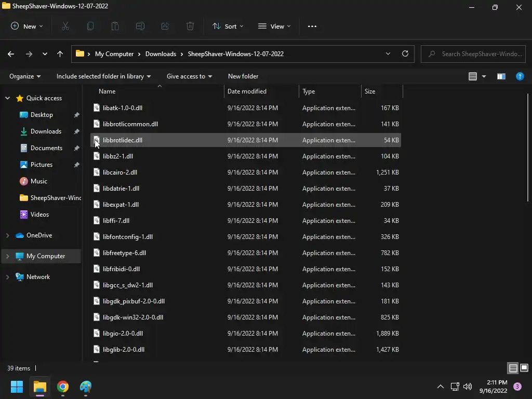Click the Copy icon in toolbar
Image resolution: width=532 pixels, height=399 pixels.
pos(90,26)
